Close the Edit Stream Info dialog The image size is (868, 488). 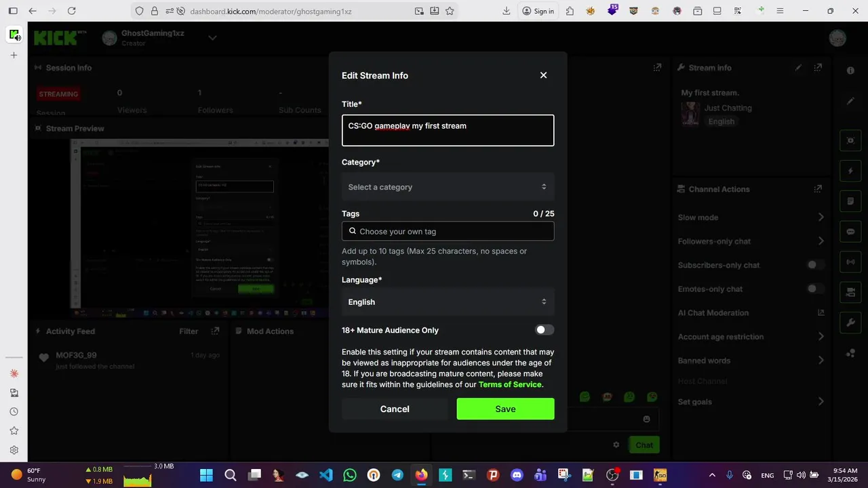click(543, 75)
